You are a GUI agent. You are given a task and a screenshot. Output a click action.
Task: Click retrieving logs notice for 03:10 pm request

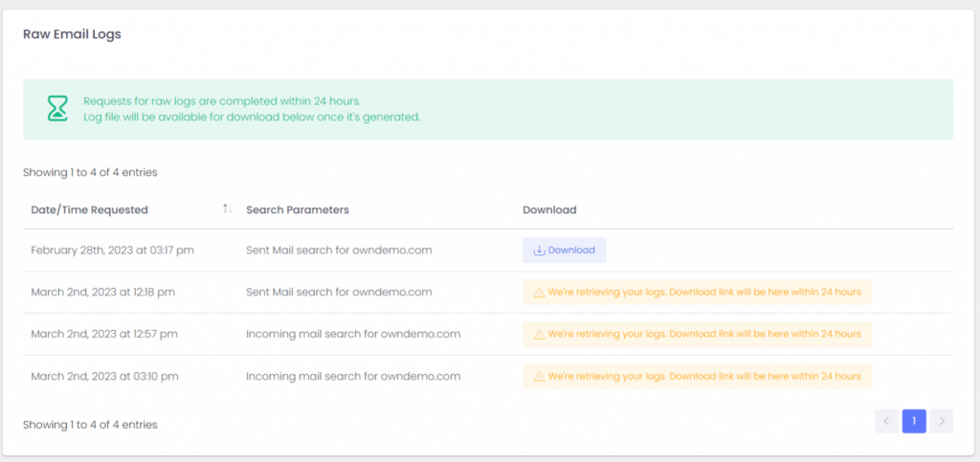click(697, 377)
